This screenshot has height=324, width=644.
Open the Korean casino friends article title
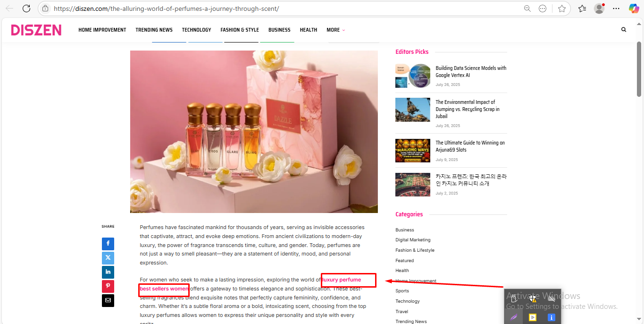pyautogui.click(x=471, y=180)
